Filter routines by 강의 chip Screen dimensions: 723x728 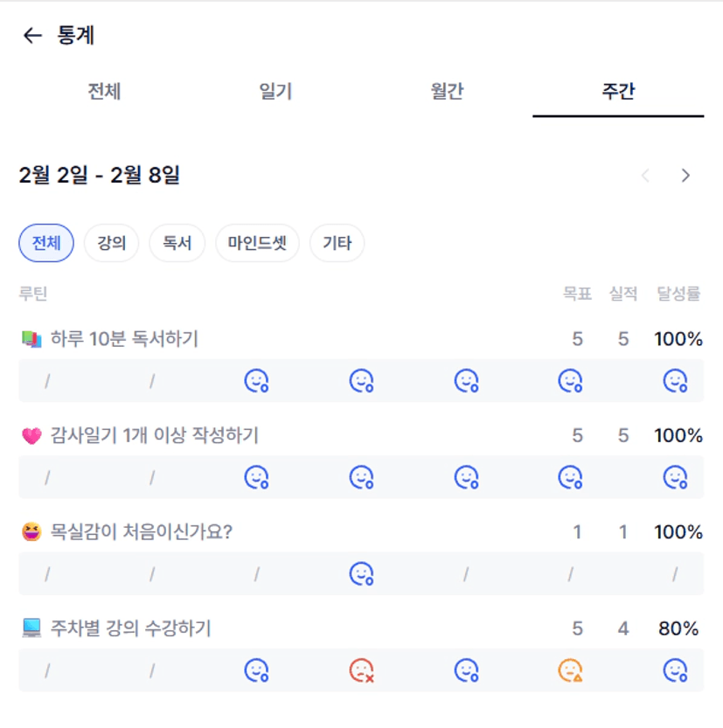point(111,243)
